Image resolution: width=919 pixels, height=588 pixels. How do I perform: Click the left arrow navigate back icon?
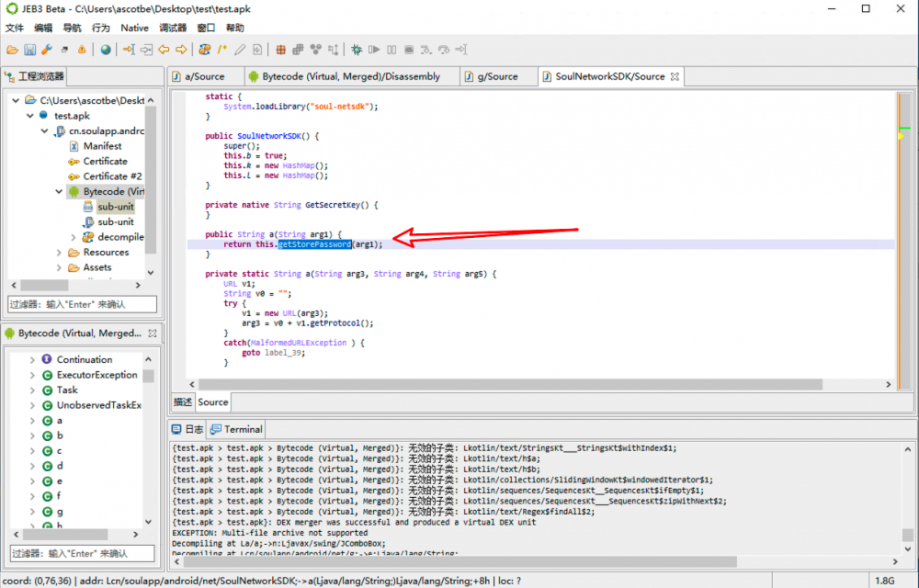tap(164, 50)
